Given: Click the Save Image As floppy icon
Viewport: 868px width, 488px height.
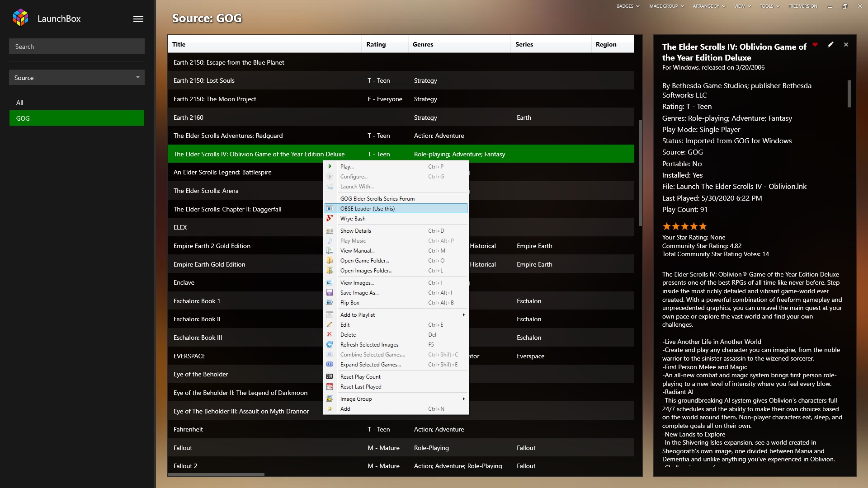Looking at the screenshot, I should [330, 292].
